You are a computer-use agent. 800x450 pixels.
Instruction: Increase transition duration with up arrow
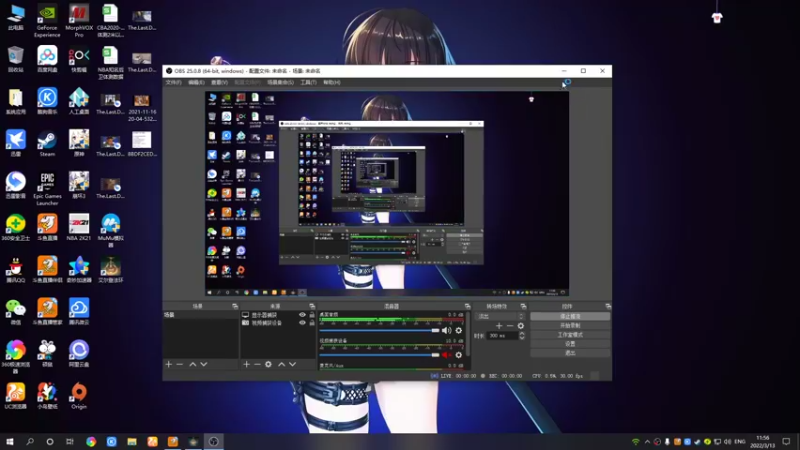click(x=521, y=333)
